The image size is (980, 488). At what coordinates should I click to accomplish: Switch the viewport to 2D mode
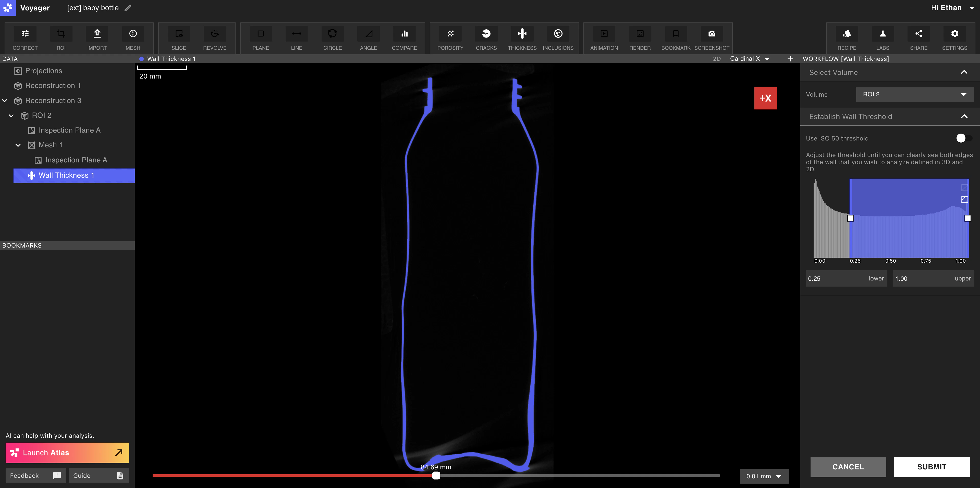[717, 59]
